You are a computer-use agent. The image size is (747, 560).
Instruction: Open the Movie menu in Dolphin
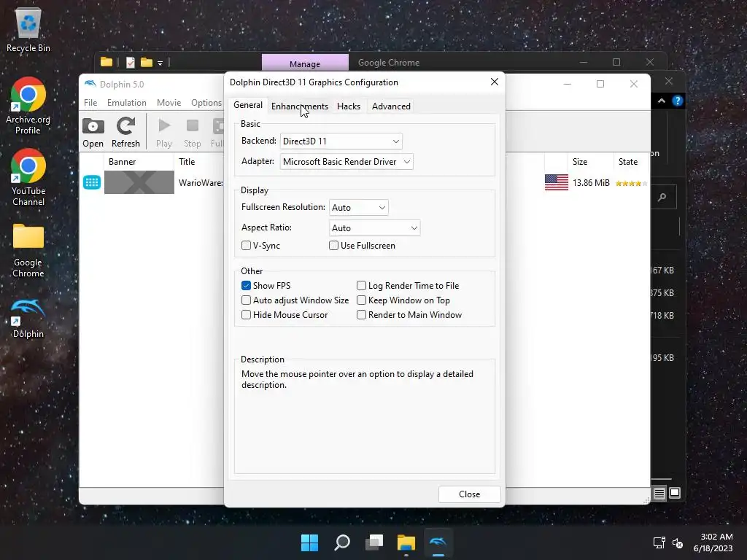point(169,102)
